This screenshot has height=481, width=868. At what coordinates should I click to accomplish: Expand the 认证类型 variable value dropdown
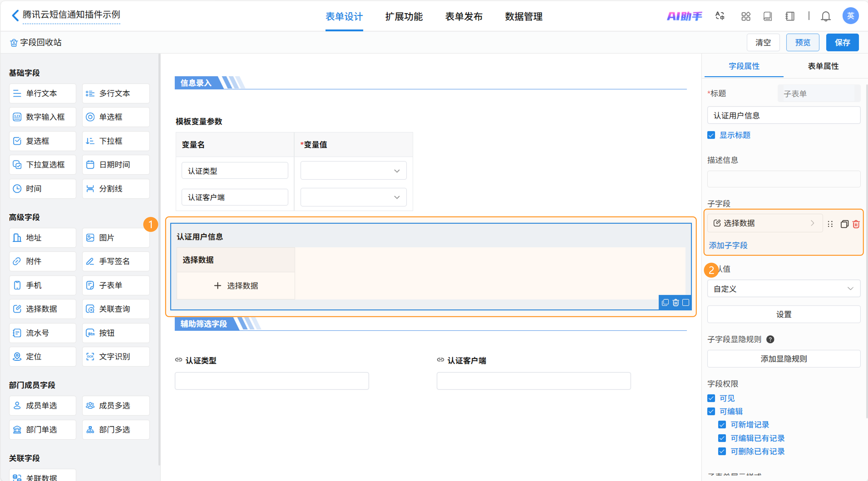(353, 171)
